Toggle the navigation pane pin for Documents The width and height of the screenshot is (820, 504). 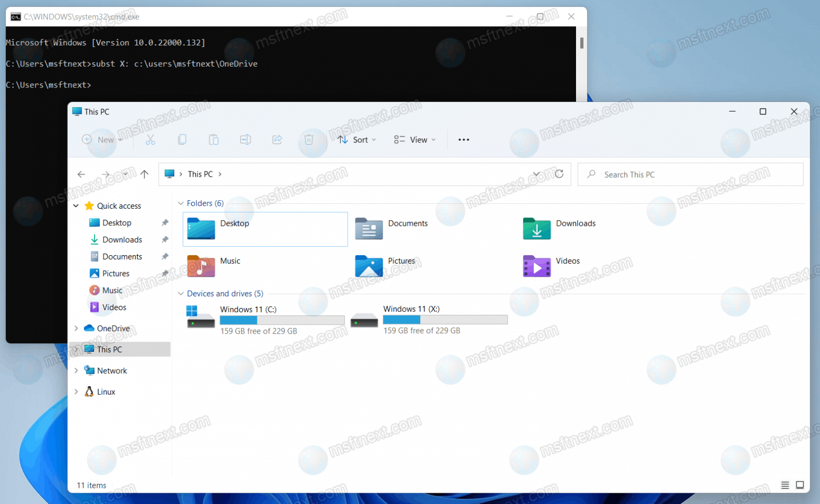pyautogui.click(x=165, y=256)
